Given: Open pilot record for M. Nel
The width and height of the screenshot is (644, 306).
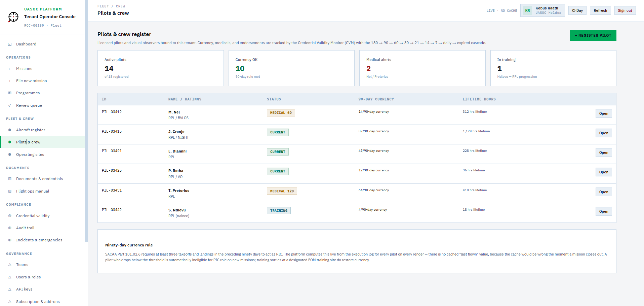Looking at the screenshot, I should pos(603,113).
